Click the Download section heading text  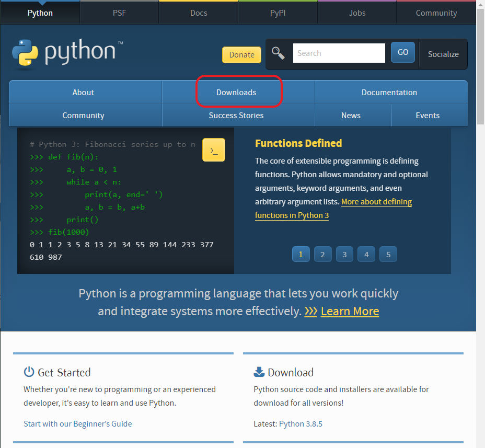tap(291, 372)
